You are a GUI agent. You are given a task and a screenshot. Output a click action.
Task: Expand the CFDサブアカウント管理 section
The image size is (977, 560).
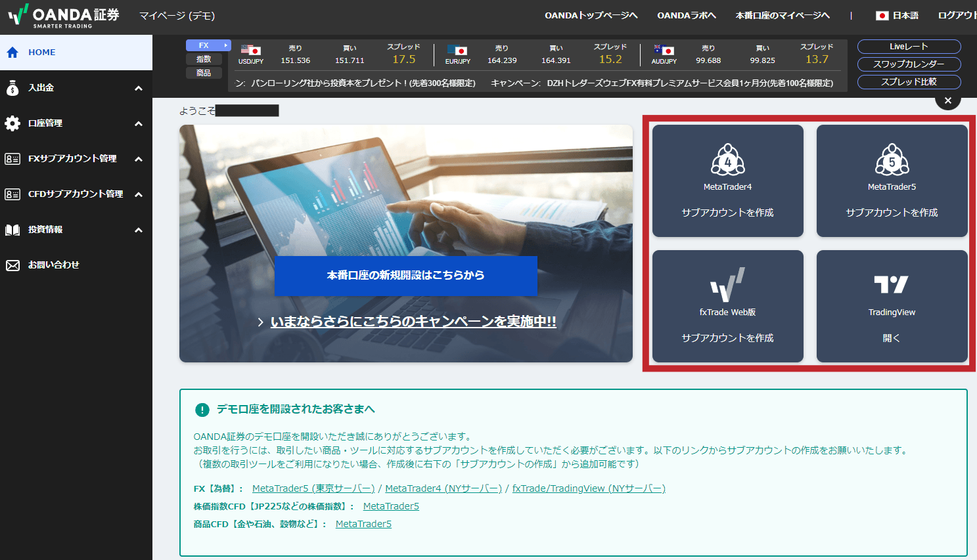(x=138, y=194)
